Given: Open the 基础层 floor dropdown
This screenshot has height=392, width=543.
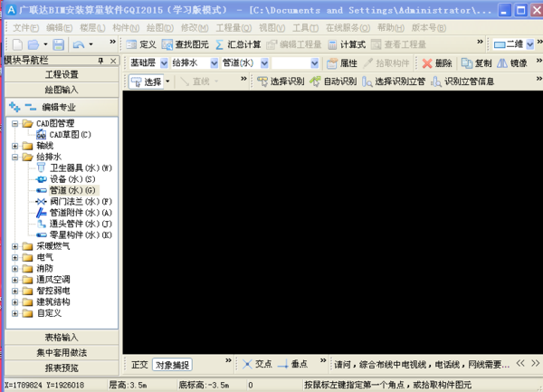Looking at the screenshot, I should click(x=147, y=63).
